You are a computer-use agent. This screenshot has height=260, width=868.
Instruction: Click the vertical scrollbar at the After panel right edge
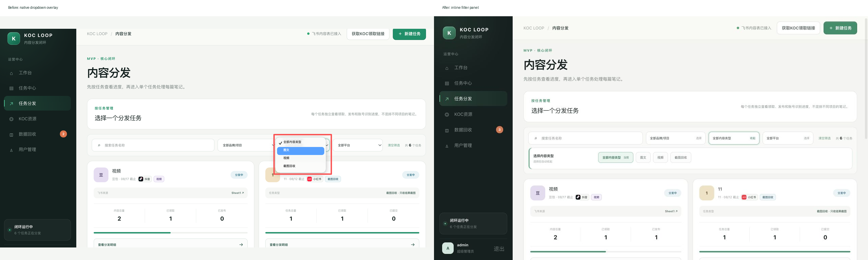[866, 79]
